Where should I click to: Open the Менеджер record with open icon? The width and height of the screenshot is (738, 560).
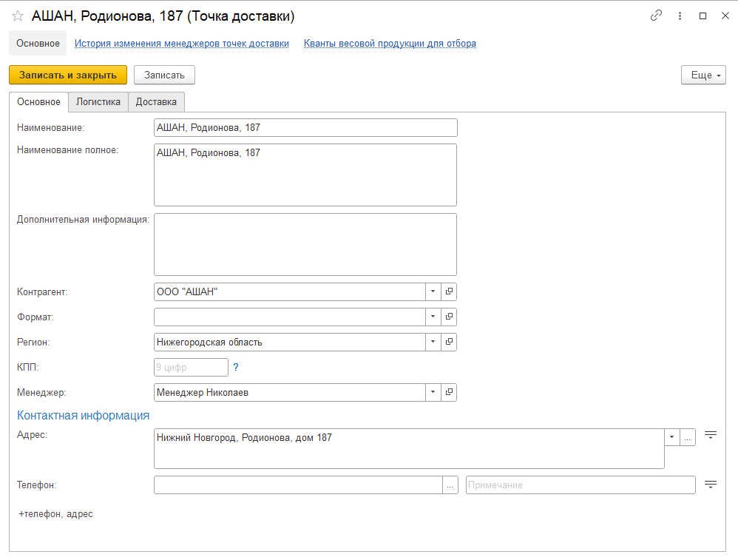pyautogui.click(x=449, y=393)
